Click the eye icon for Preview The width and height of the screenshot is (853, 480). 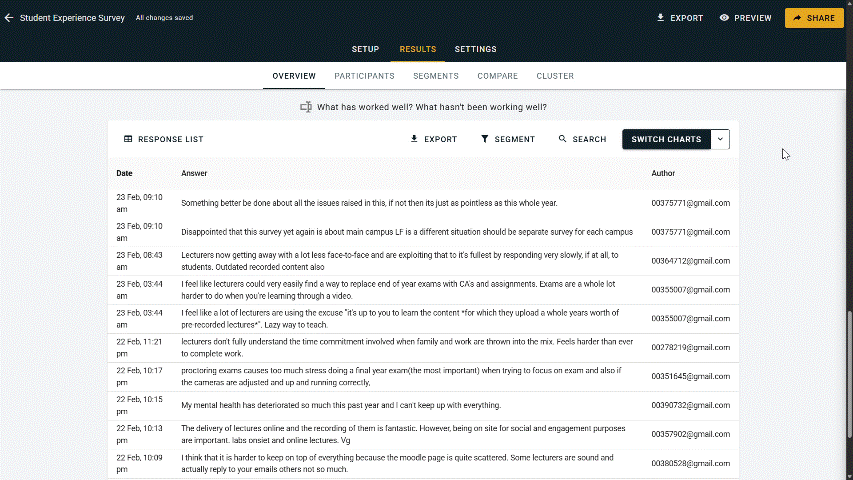pyautogui.click(x=724, y=18)
